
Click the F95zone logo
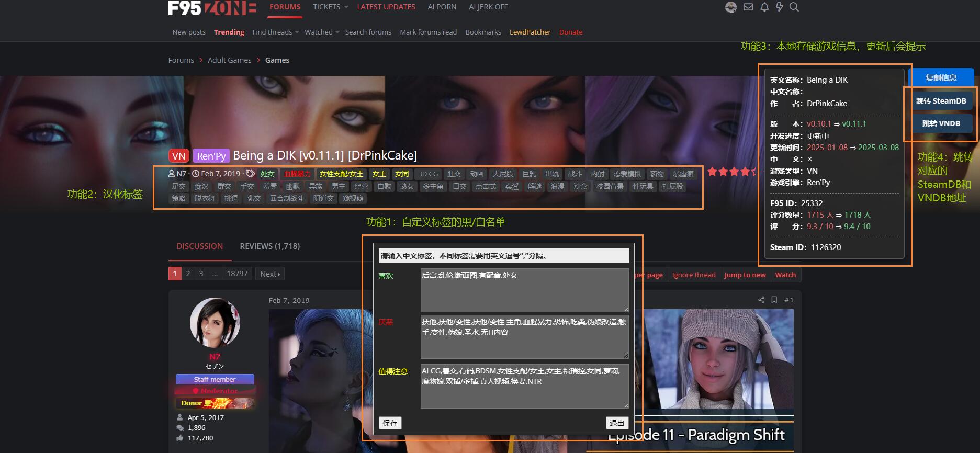(x=211, y=8)
